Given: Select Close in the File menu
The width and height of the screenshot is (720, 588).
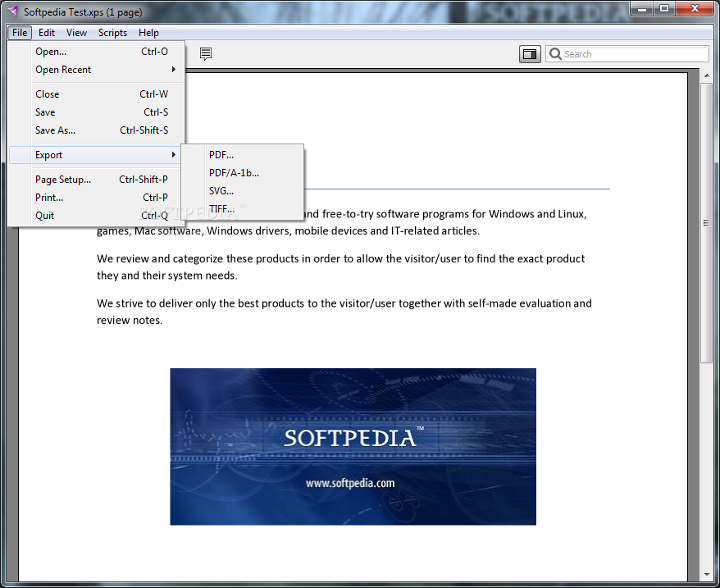Looking at the screenshot, I should (97, 94).
